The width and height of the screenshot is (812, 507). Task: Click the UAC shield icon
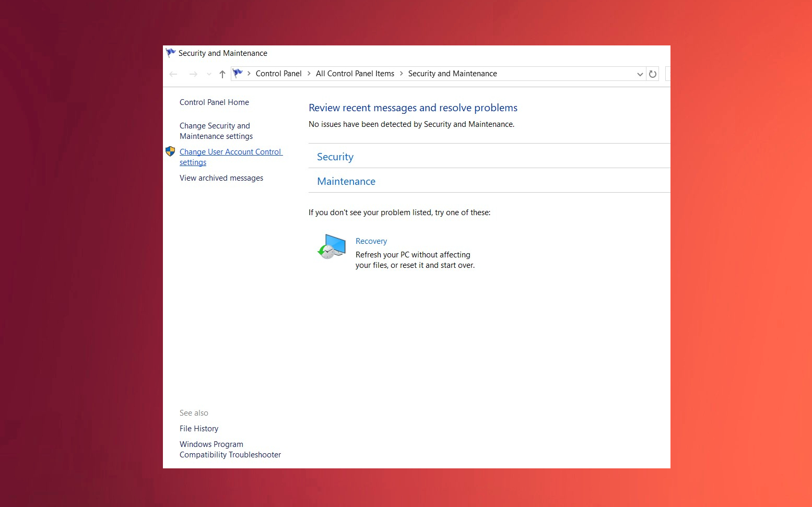click(170, 151)
